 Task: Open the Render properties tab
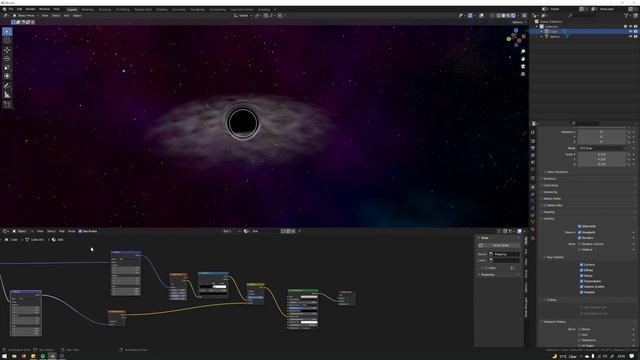(533, 141)
